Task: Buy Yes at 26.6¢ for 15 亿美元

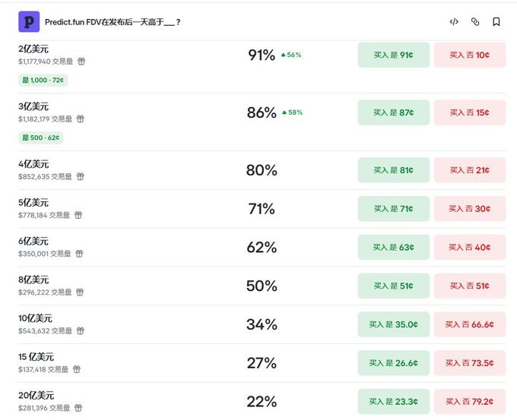Action: [x=394, y=363]
